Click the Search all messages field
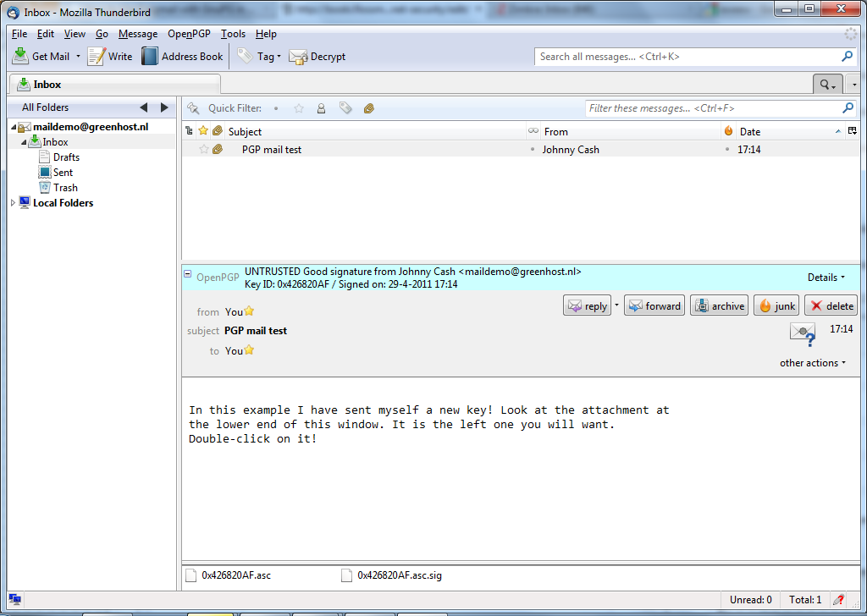Image resolution: width=867 pixels, height=616 pixels. point(686,57)
